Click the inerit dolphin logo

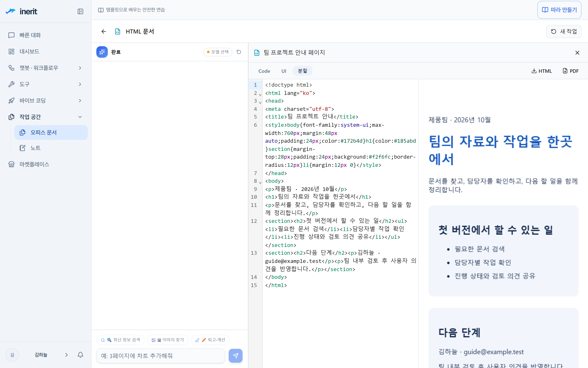pos(10,11)
